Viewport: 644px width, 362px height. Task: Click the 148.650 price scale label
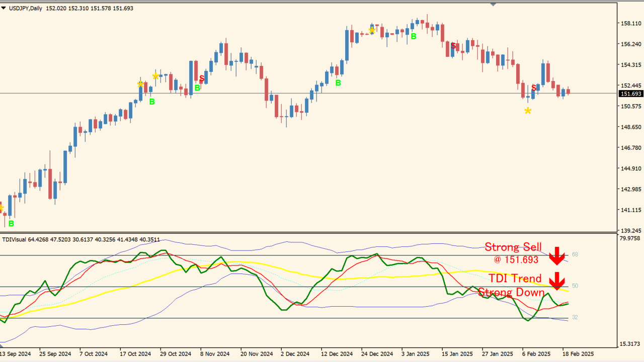point(631,127)
